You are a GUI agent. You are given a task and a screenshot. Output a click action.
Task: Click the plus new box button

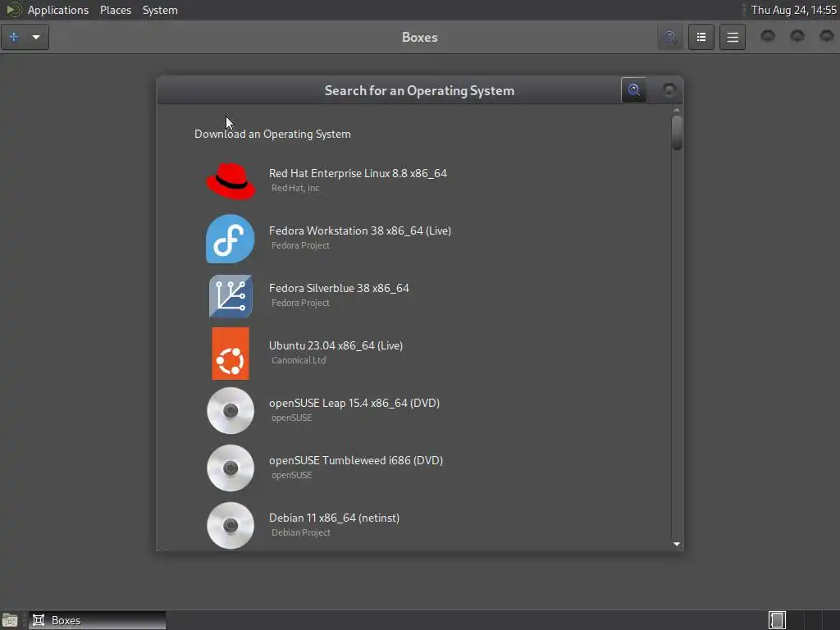(x=14, y=37)
